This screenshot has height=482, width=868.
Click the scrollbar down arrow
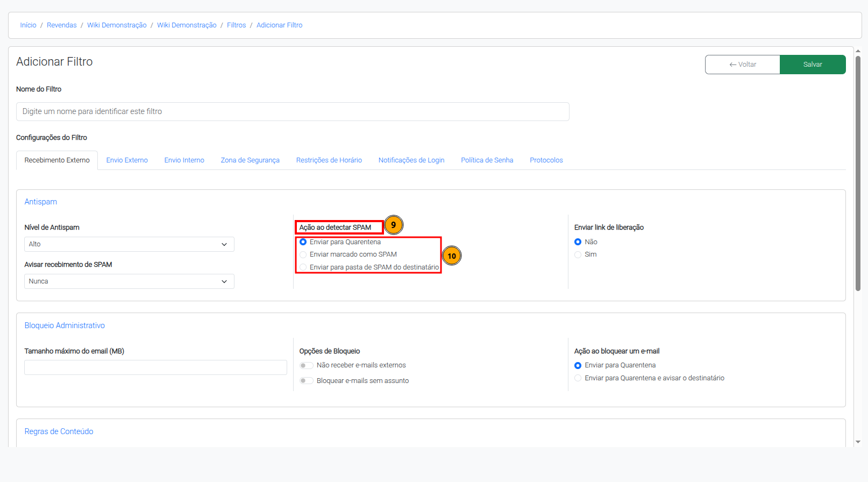click(858, 442)
